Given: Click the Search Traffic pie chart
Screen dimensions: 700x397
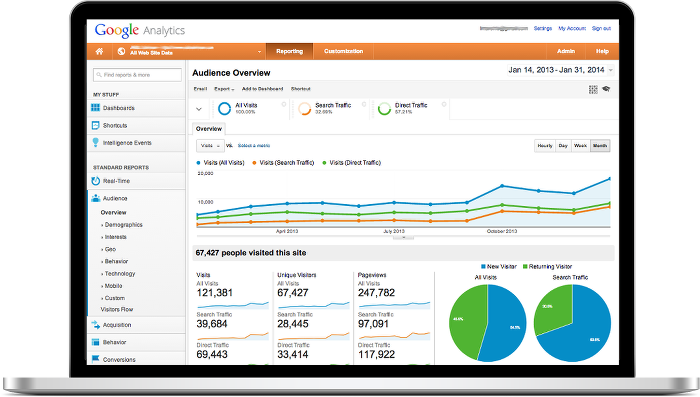Looking at the screenshot, I should 572,322.
